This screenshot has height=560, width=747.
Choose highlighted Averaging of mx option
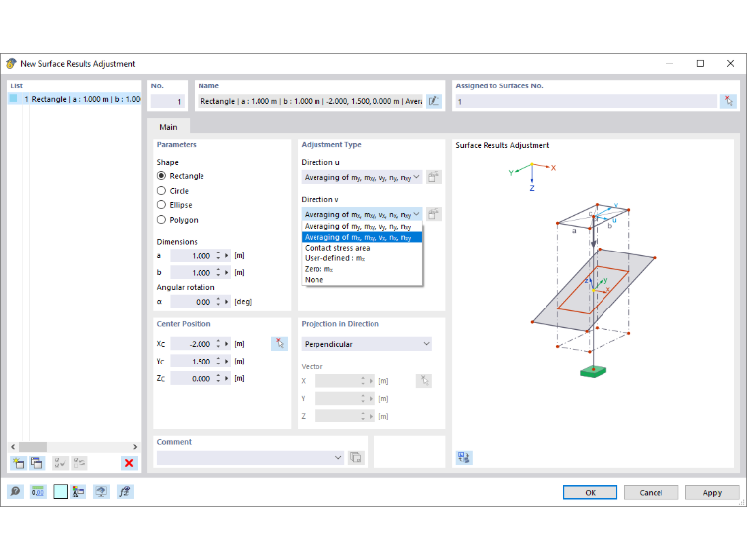point(362,237)
